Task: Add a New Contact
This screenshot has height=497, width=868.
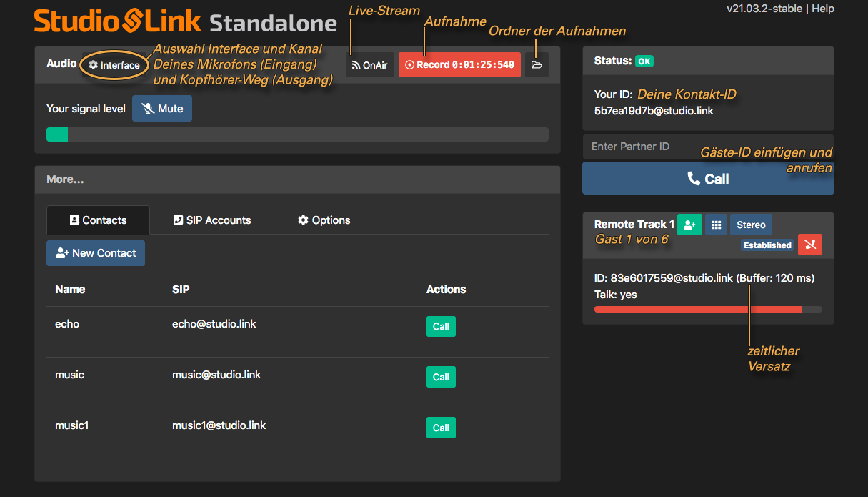Action: pyautogui.click(x=96, y=253)
